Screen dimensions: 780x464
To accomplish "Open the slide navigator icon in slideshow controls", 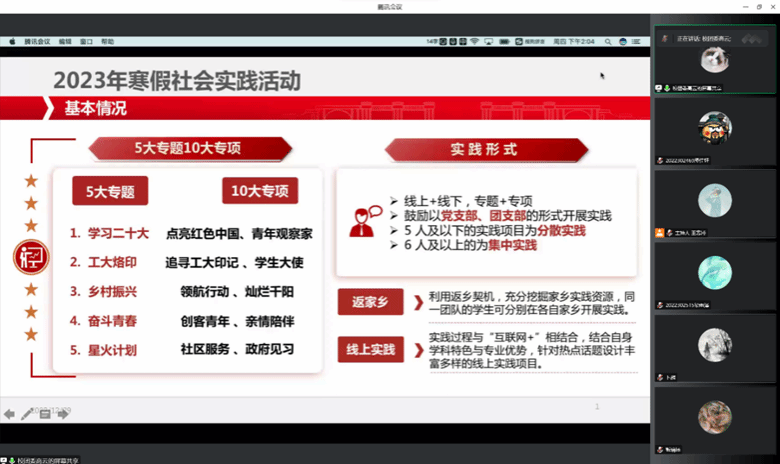I will pos(45,414).
